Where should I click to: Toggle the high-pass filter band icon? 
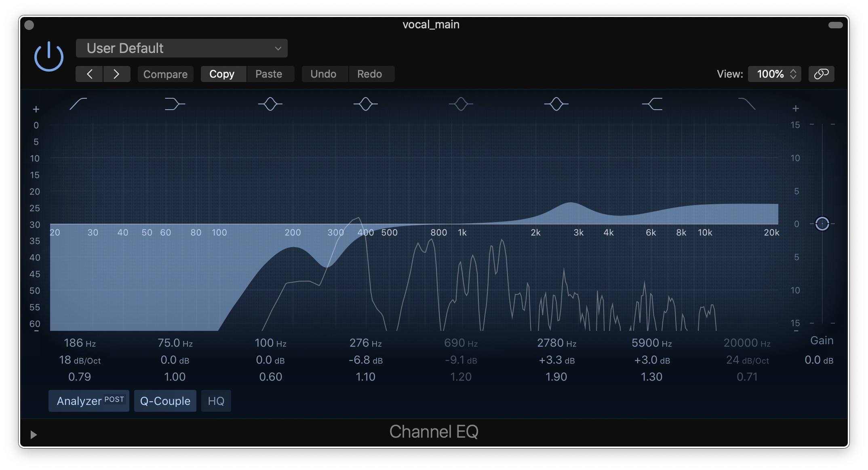click(78, 104)
